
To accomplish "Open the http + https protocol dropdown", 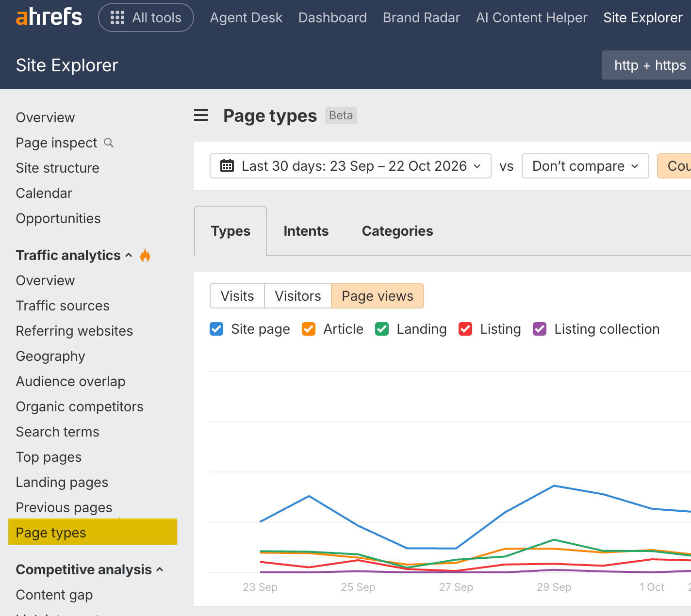I will click(646, 65).
